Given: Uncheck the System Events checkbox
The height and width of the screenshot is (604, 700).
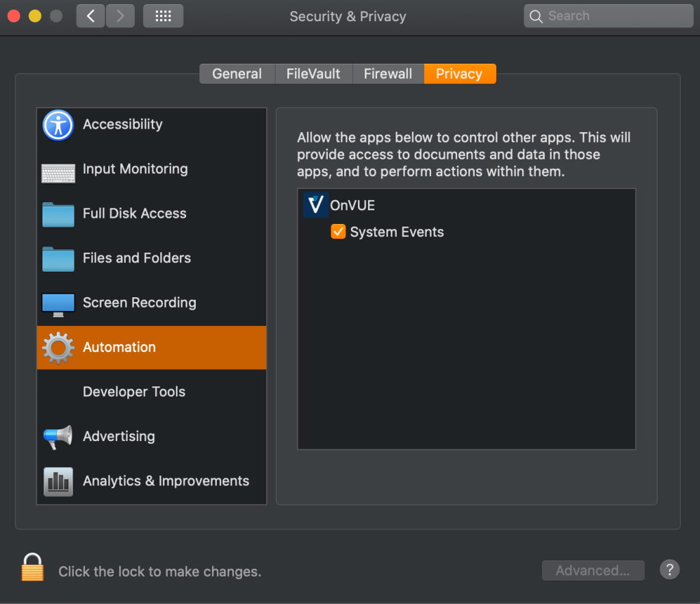Looking at the screenshot, I should click(338, 232).
